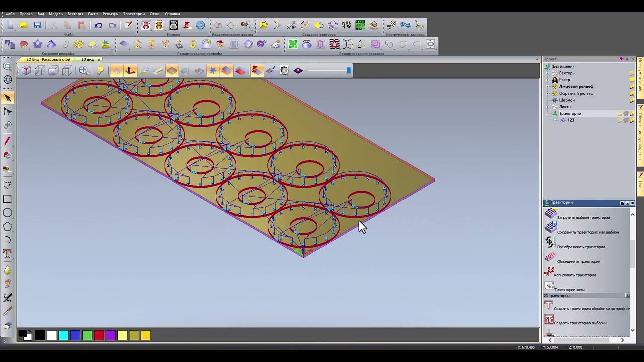Click the star relief creation icon

tap(37, 44)
